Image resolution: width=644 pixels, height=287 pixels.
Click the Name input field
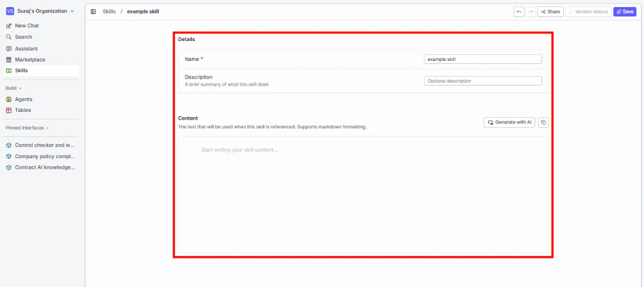482,59
